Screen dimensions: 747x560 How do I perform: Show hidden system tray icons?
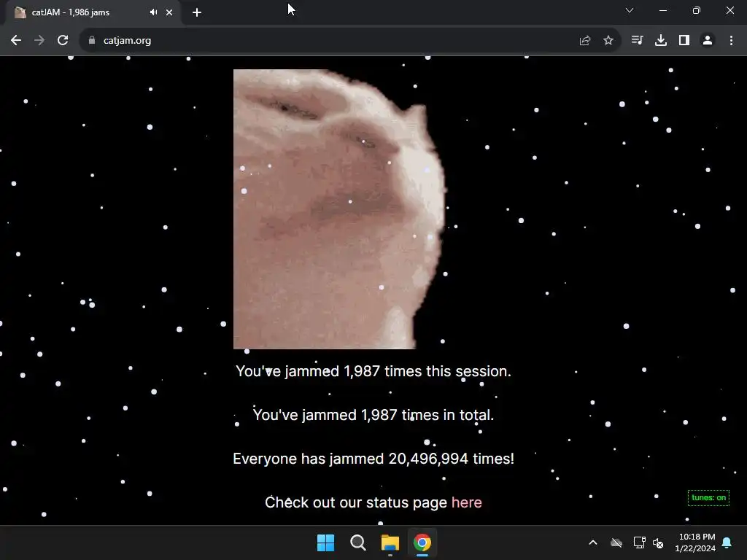(593, 542)
